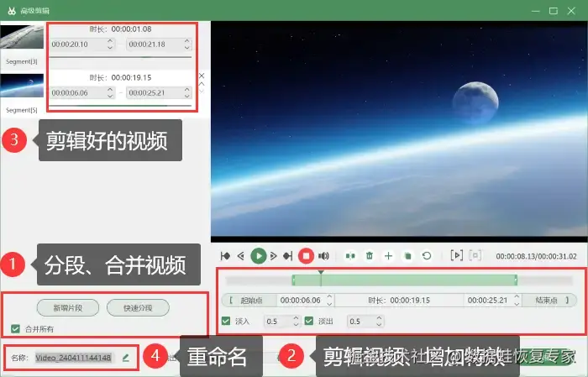588x377 pixels.
Task: Click the volume speaker icon
Action: [x=323, y=256]
